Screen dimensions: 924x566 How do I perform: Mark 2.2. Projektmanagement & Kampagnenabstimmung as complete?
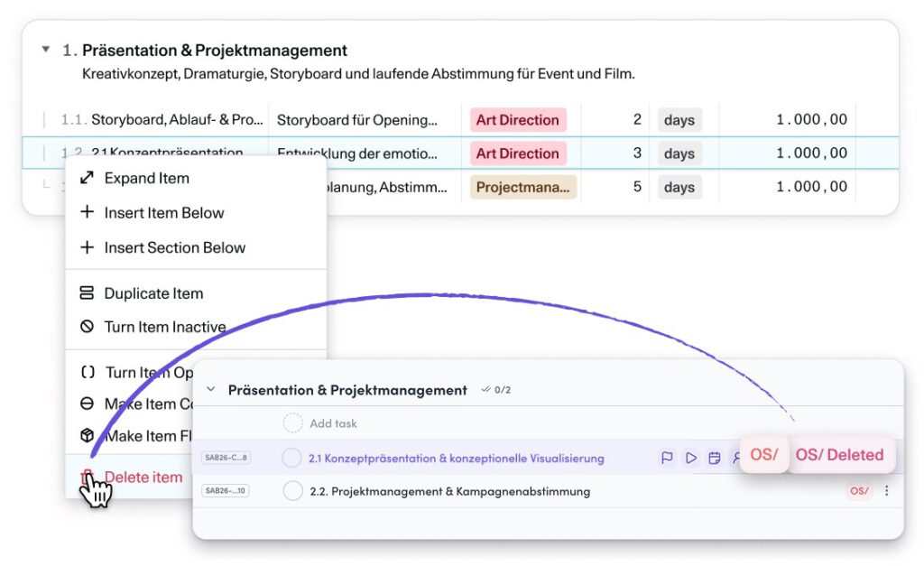pos(293,490)
